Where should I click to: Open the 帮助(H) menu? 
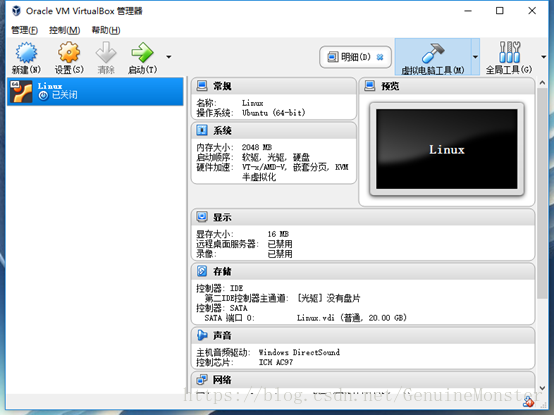pos(106,30)
